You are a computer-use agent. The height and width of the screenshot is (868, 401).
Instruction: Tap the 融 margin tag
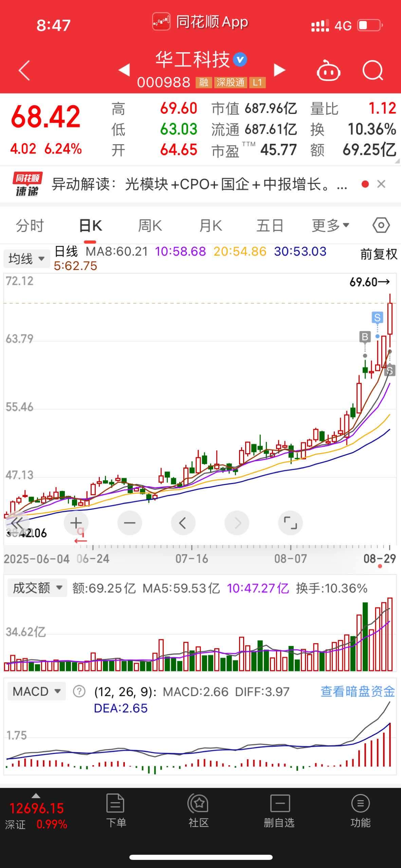pyautogui.click(x=203, y=82)
